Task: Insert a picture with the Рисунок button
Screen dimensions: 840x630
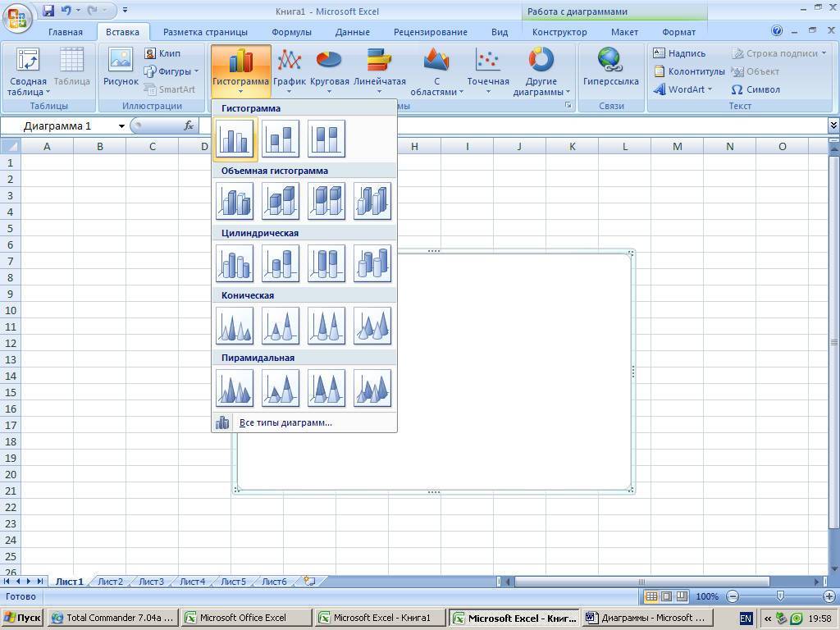Action: [121, 67]
